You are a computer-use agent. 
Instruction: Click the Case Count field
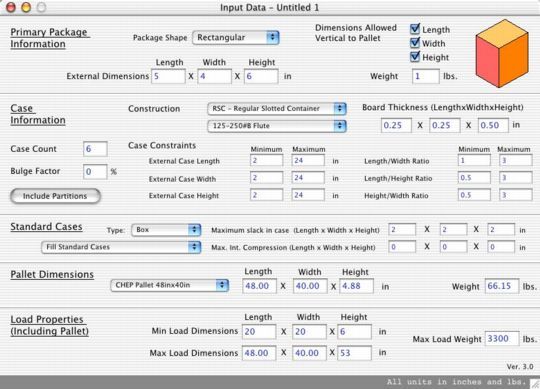[x=95, y=149]
